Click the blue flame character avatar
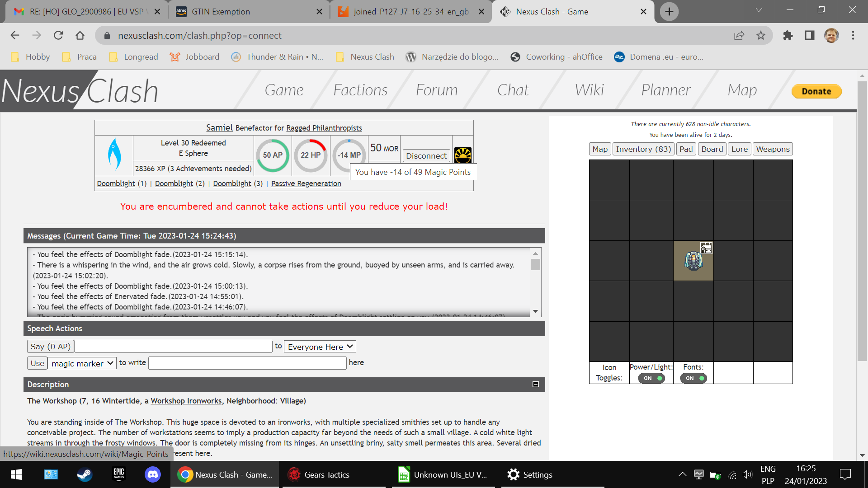 114,155
